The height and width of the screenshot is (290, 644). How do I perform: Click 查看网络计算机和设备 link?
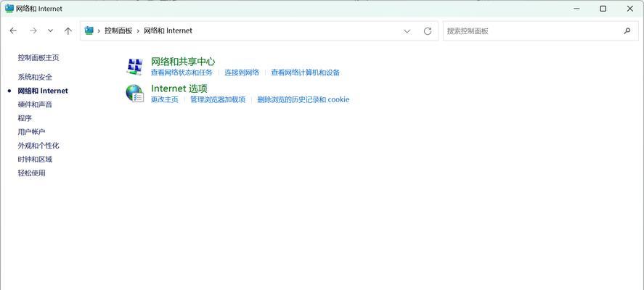[305, 72]
